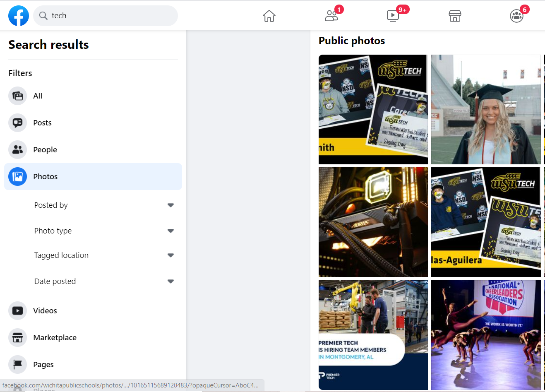Select the Pages results category
Image resolution: width=545 pixels, height=392 pixels.
[x=43, y=364]
